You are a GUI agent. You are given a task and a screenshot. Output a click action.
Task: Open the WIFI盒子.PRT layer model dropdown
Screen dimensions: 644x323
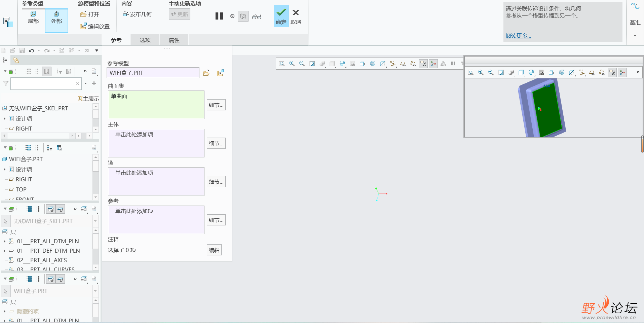pos(95,291)
